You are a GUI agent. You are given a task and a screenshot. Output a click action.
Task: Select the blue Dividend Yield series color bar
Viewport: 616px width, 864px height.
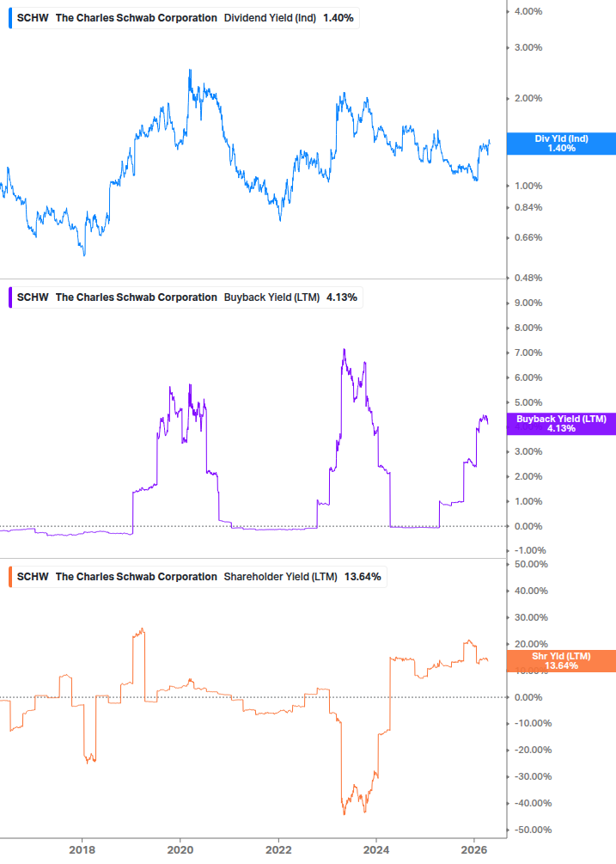10,18
